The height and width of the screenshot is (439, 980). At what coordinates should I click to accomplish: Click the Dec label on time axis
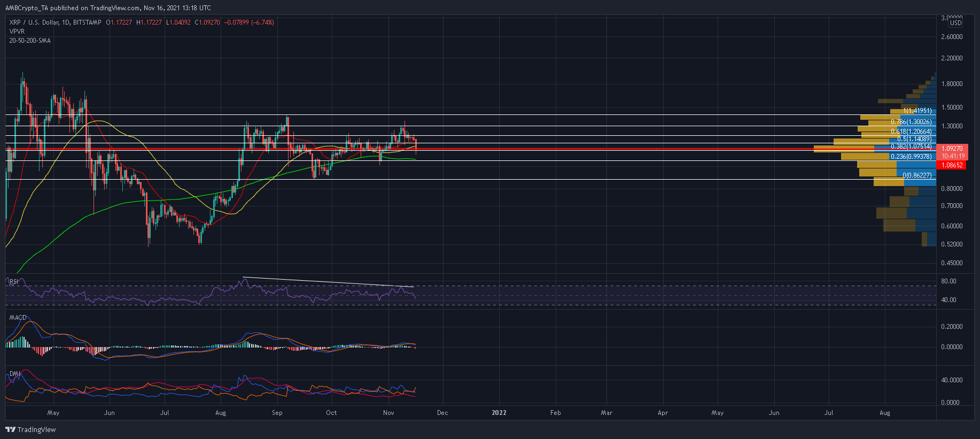point(442,413)
